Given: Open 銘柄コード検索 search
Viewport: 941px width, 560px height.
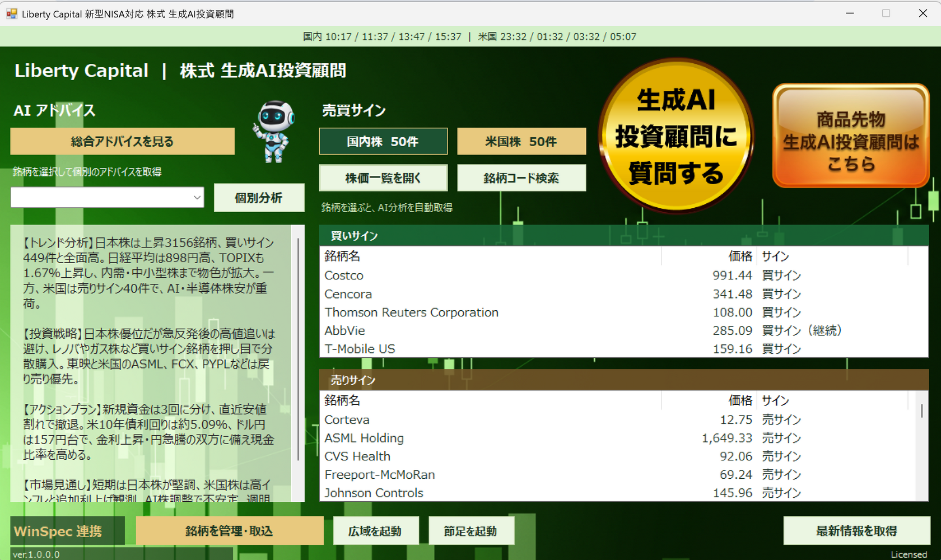Looking at the screenshot, I should coord(521,178).
